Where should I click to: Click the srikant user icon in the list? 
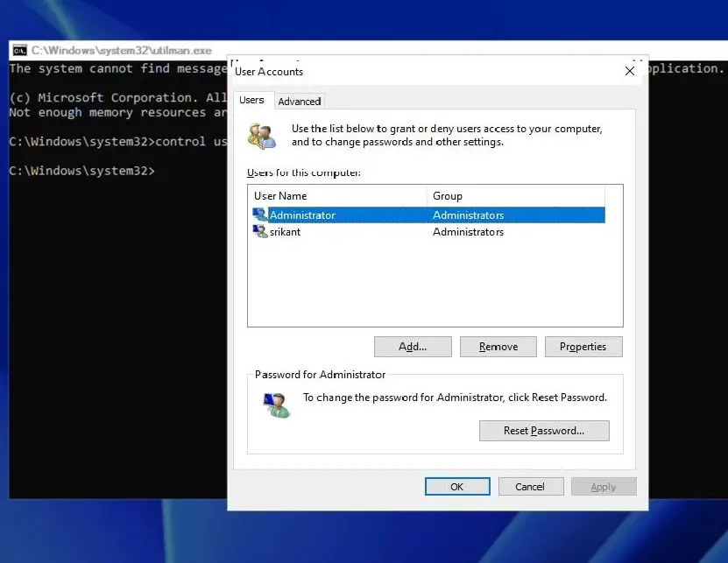[260, 231]
